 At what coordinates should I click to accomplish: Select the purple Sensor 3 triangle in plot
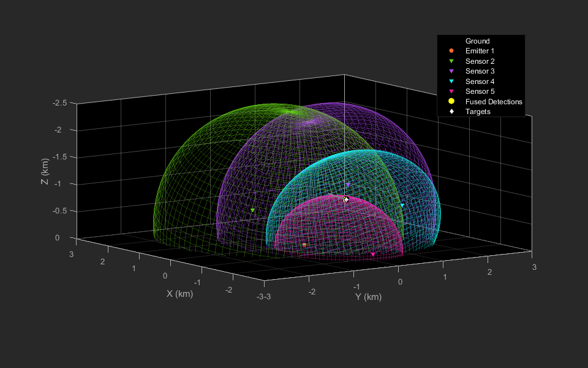pos(348,185)
